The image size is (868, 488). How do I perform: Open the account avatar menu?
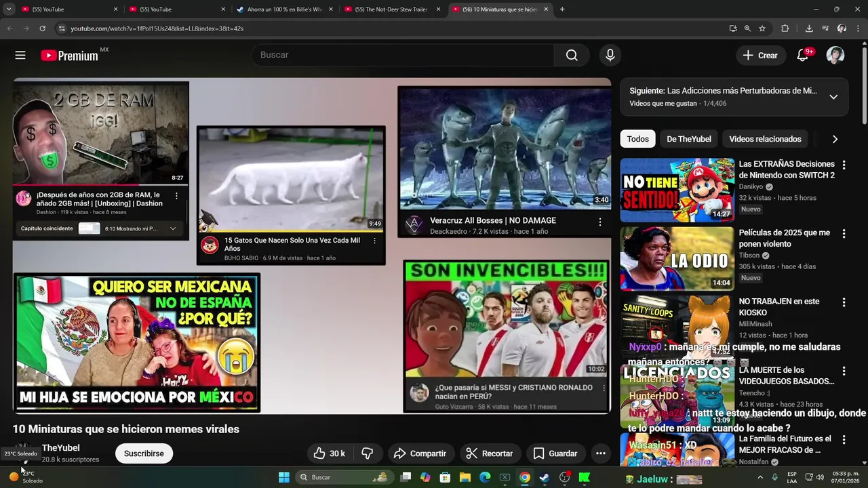pos(835,56)
